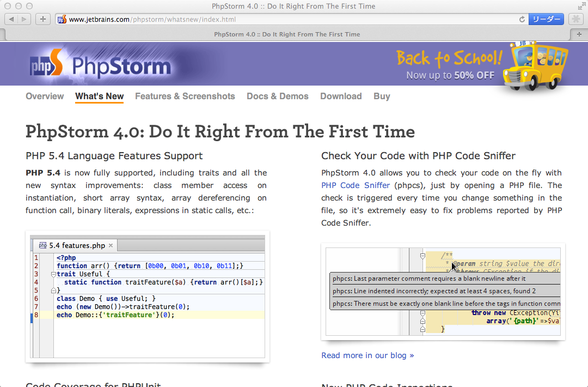Reload the page with the refresh icon
588x387 pixels.
click(x=522, y=19)
